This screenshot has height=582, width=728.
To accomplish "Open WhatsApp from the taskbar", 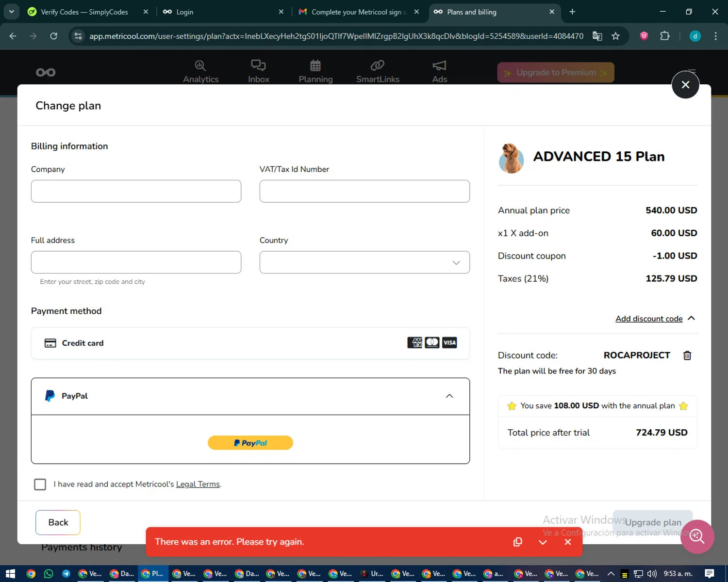I will point(49,574).
